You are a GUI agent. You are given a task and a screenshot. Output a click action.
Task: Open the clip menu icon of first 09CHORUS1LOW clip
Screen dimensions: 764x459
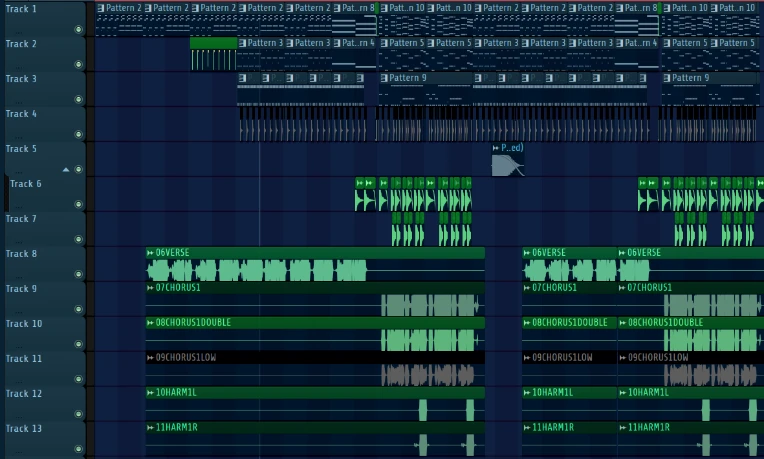[x=150, y=358]
